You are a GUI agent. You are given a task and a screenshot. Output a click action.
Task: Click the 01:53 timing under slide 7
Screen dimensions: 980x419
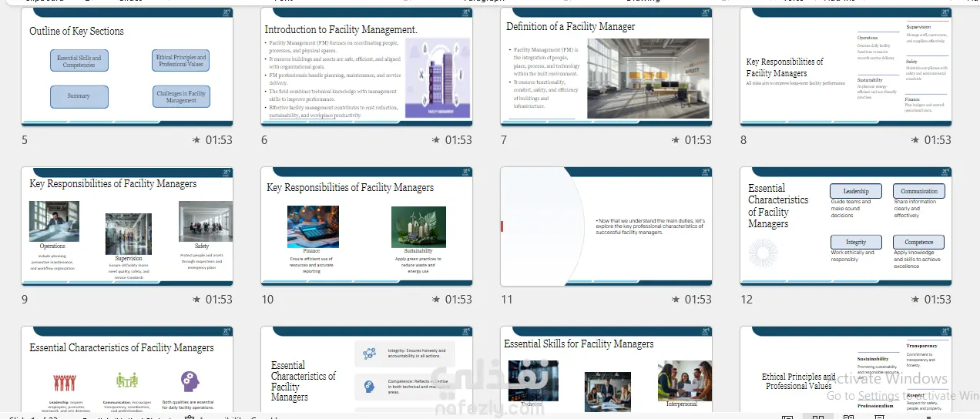(698, 140)
